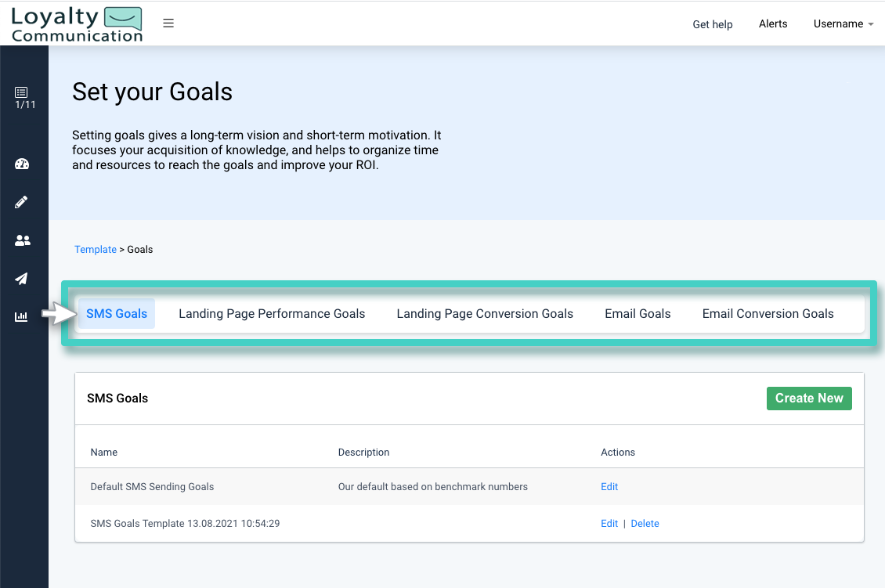Screen dimensions: 885x588
Task: Edit the Default SMS Sending Goals entry
Action: [609, 486]
